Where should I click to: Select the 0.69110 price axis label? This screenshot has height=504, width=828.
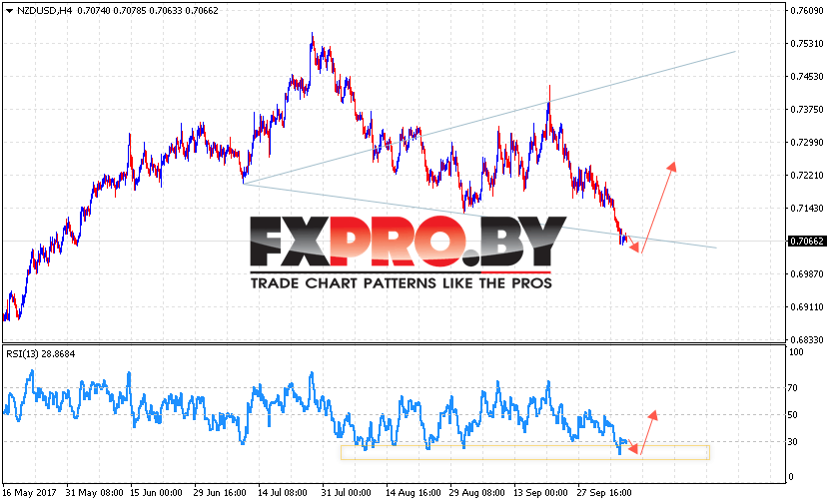[806, 307]
